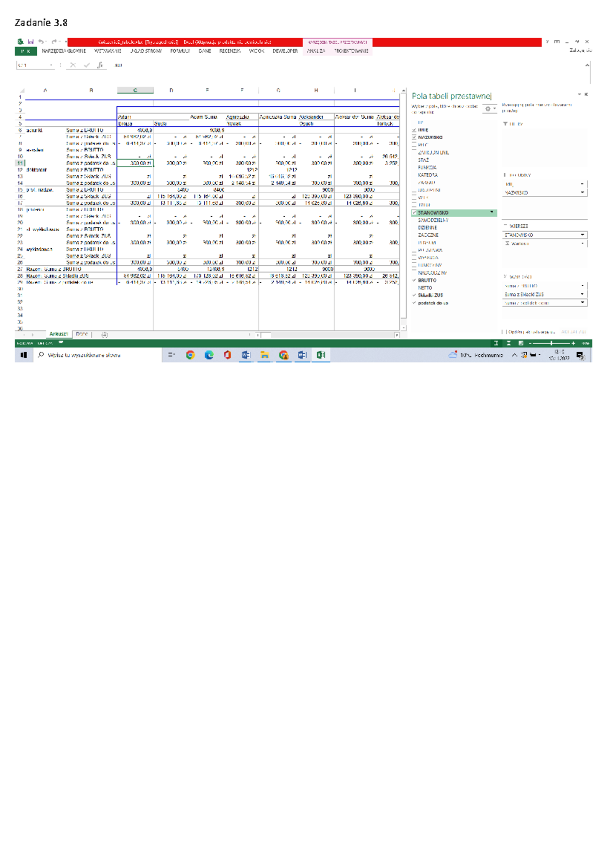Expand the NAZWISKO dropdown in columns area
The image size is (613, 868).
pos(582,193)
